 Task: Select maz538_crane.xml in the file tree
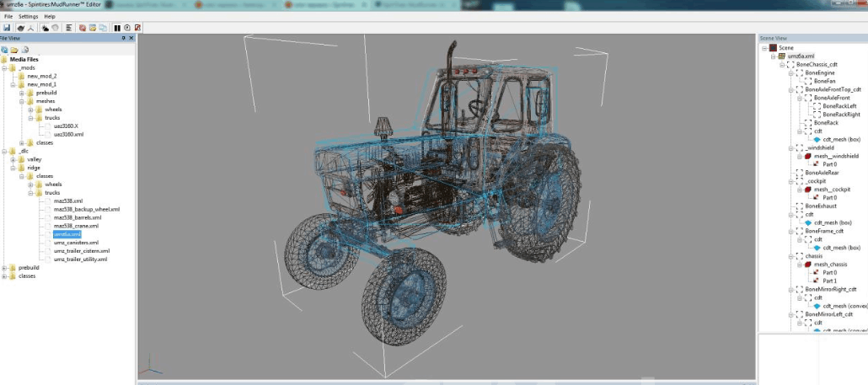pyautogui.click(x=76, y=226)
